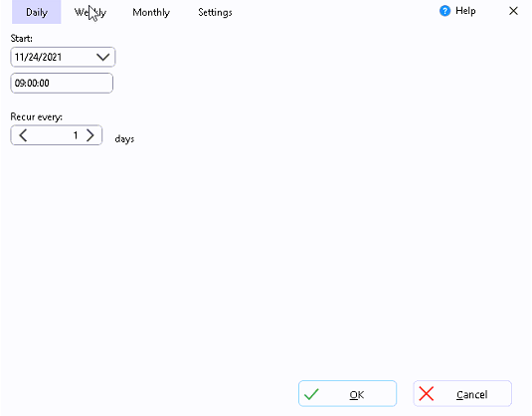Click the recur value number 1

click(x=76, y=135)
